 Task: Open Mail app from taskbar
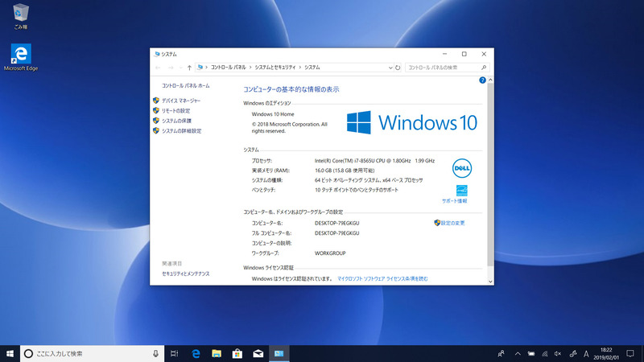tap(258, 353)
